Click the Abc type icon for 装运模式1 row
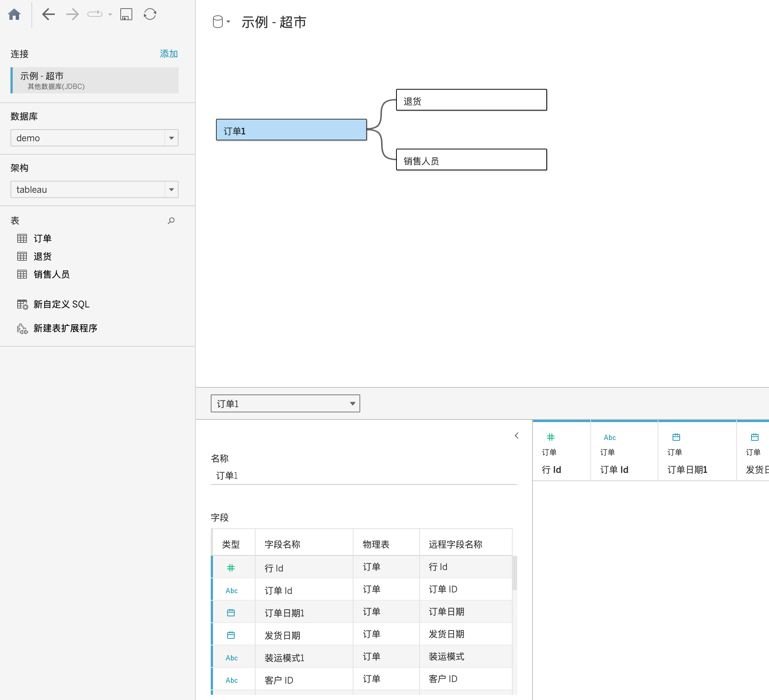 click(232, 658)
